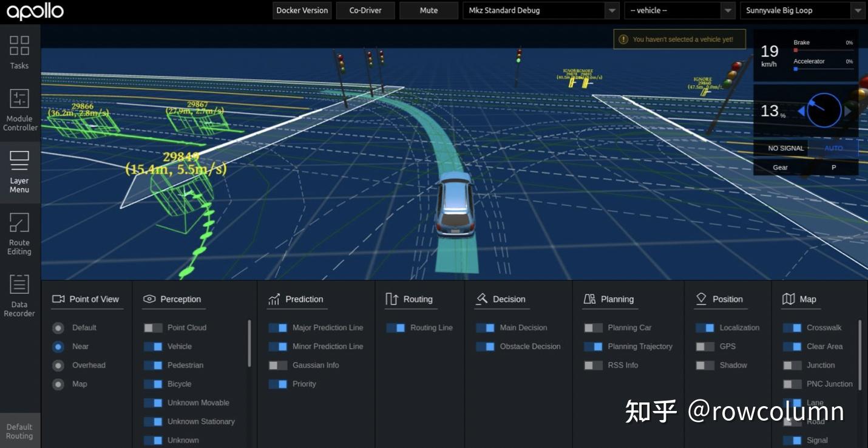Select the Near point of view
Screen dimensions: 868x448
(x=58, y=347)
